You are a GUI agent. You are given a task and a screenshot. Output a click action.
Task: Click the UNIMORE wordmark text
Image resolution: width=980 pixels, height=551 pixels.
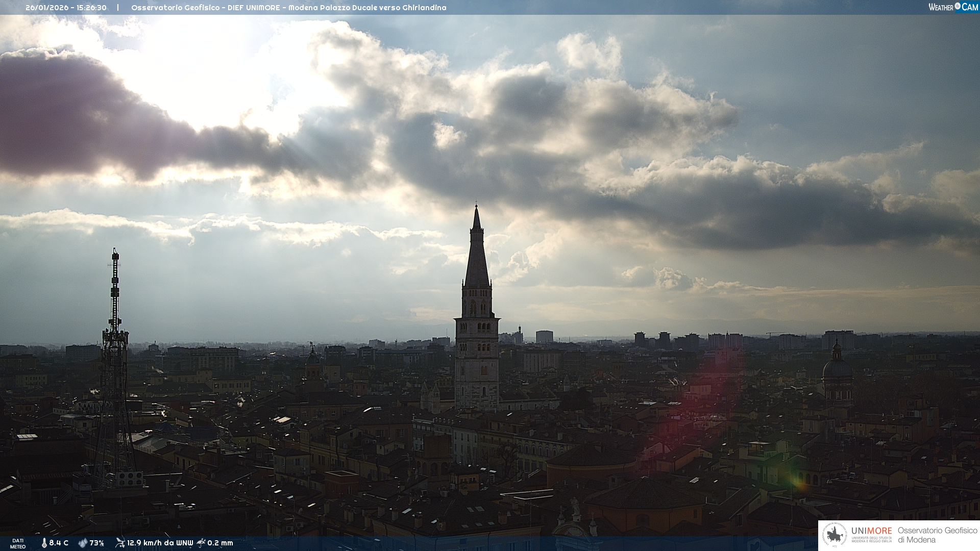coord(871,531)
